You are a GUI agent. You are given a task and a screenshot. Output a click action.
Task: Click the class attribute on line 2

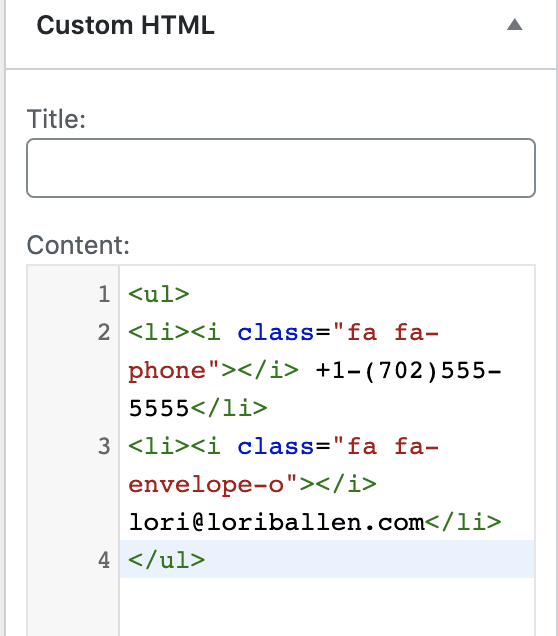coord(276,333)
